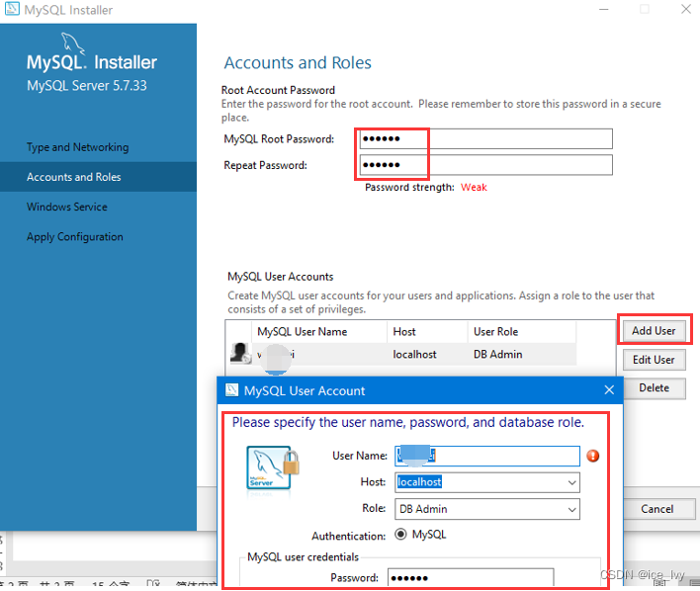Click the MySQL User Account dialog title icon
This screenshot has width=700, height=591.
click(231, 390)
